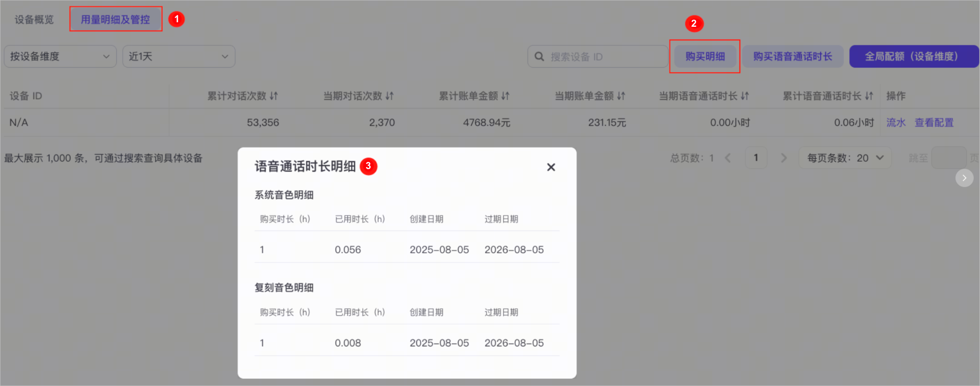Sort by 累计账单金额 column

505,96
